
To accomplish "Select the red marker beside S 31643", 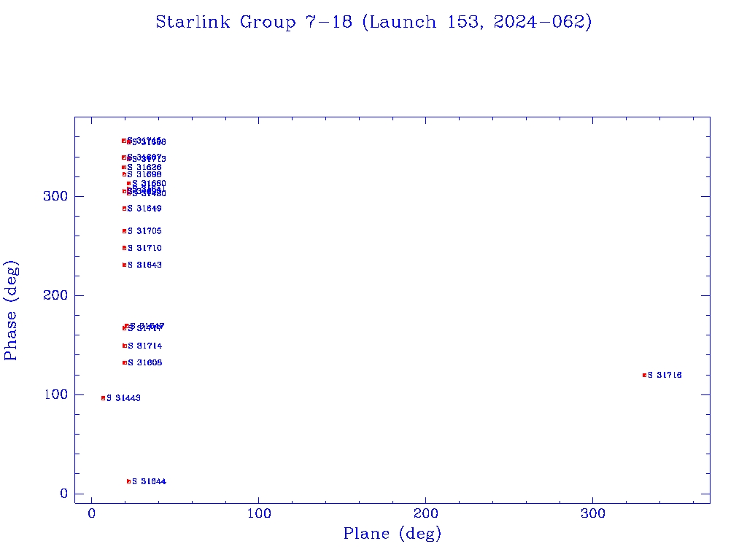I will point(124,265).
